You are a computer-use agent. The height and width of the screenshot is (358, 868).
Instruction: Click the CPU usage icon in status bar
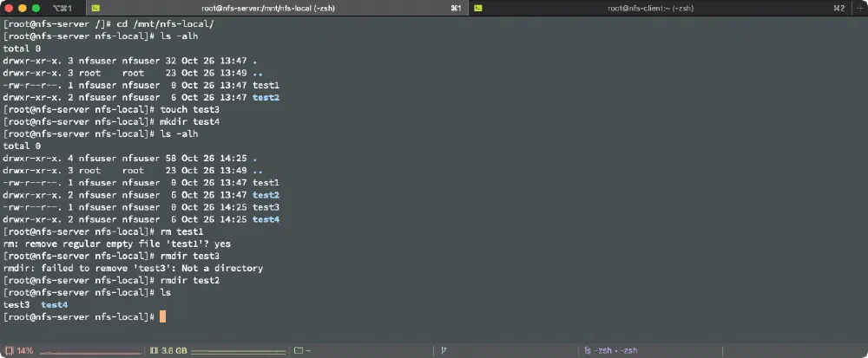(x=9, y=350)
